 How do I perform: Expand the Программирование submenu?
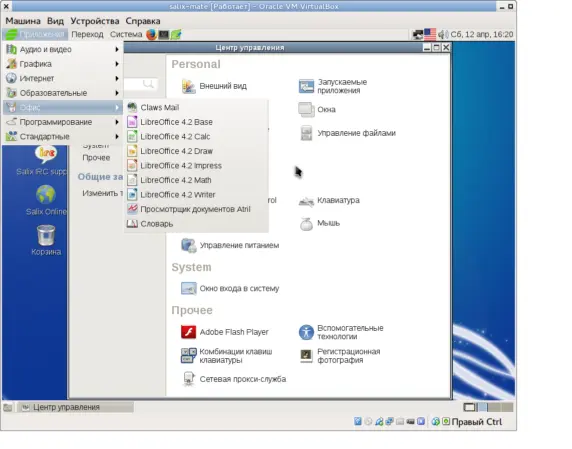click(x=63, y=122)
